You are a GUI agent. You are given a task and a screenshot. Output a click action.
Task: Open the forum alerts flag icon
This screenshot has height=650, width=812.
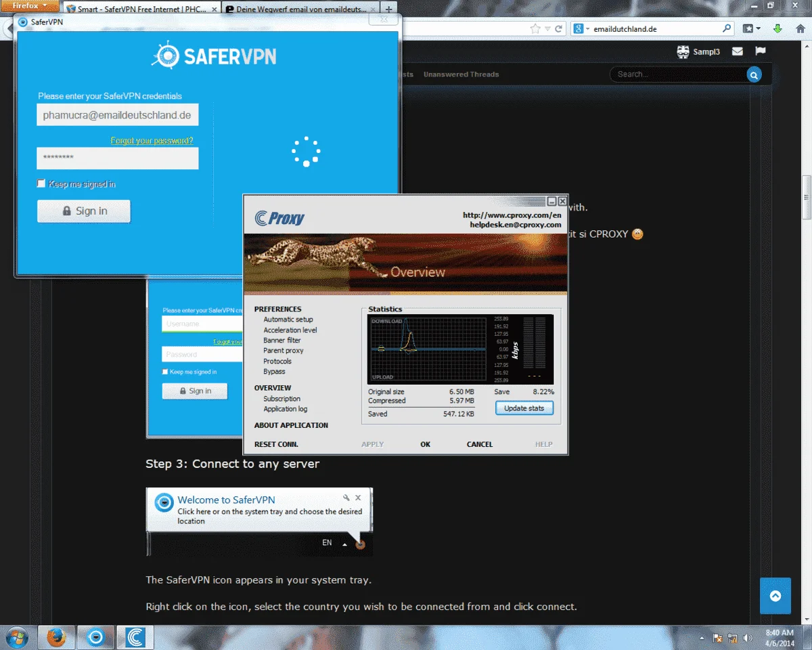point(761,51)
